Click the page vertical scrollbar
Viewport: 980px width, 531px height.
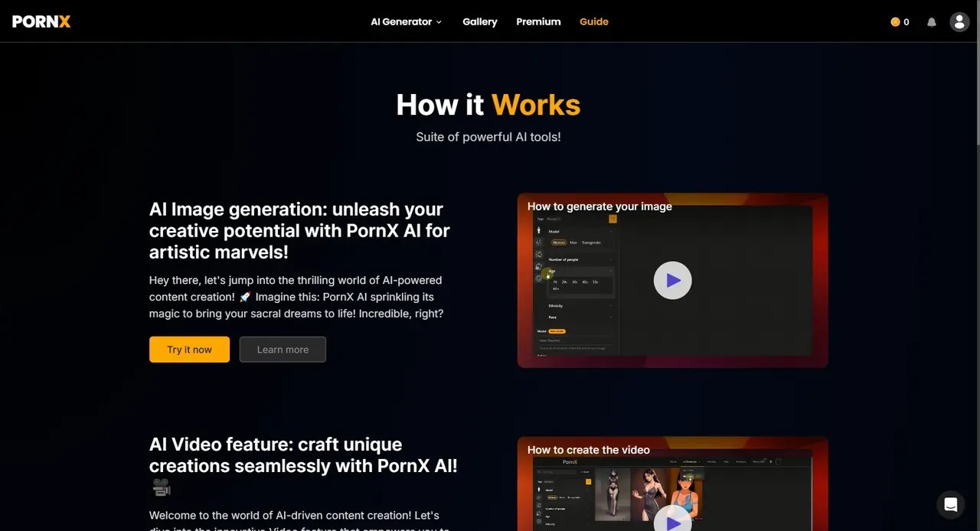[978, 73]
